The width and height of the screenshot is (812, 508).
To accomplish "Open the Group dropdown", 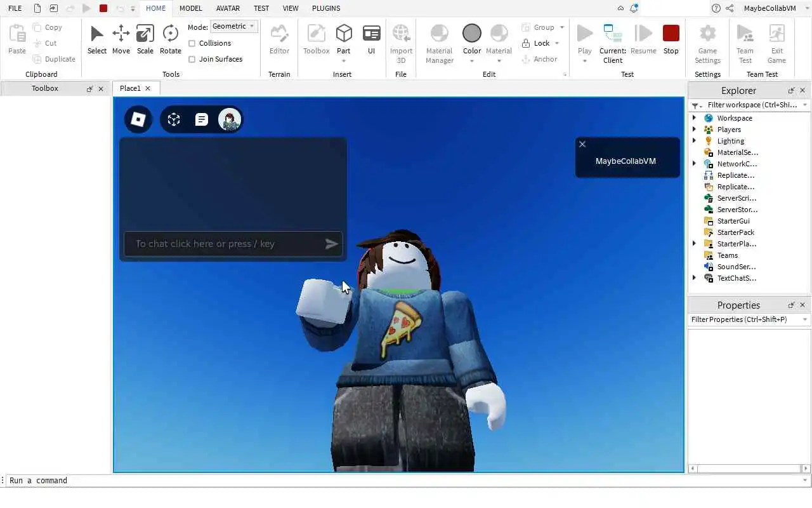I will tap(562, 27).
